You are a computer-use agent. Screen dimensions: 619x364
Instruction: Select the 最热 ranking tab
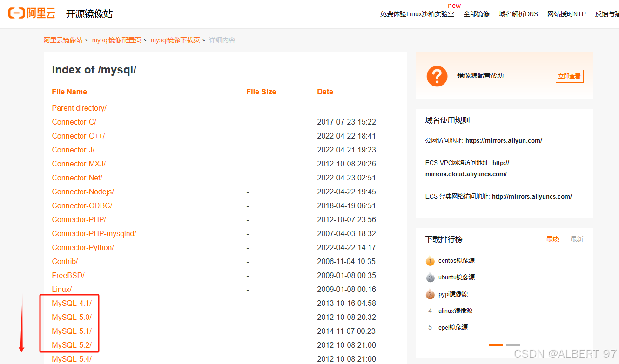(552, 239)
